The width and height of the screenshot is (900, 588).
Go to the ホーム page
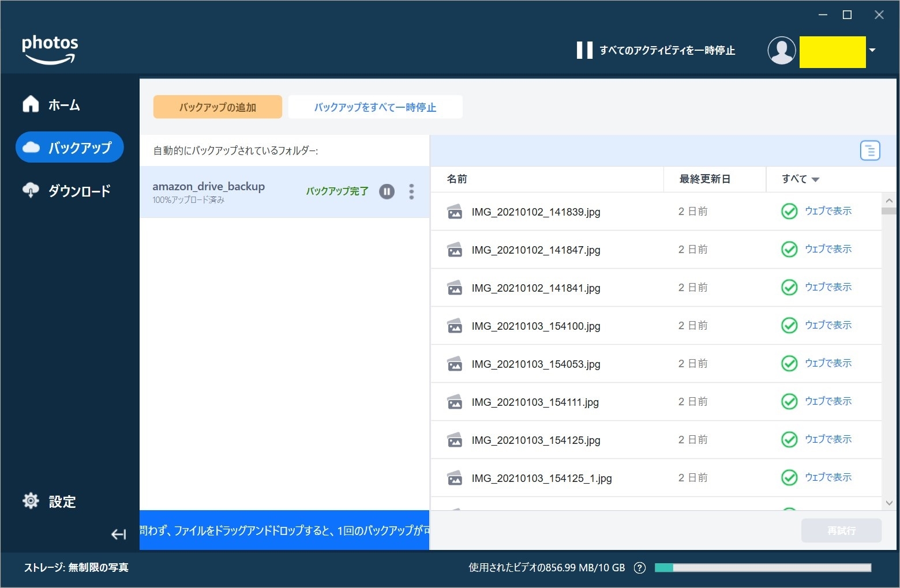(x=63, y=105)
